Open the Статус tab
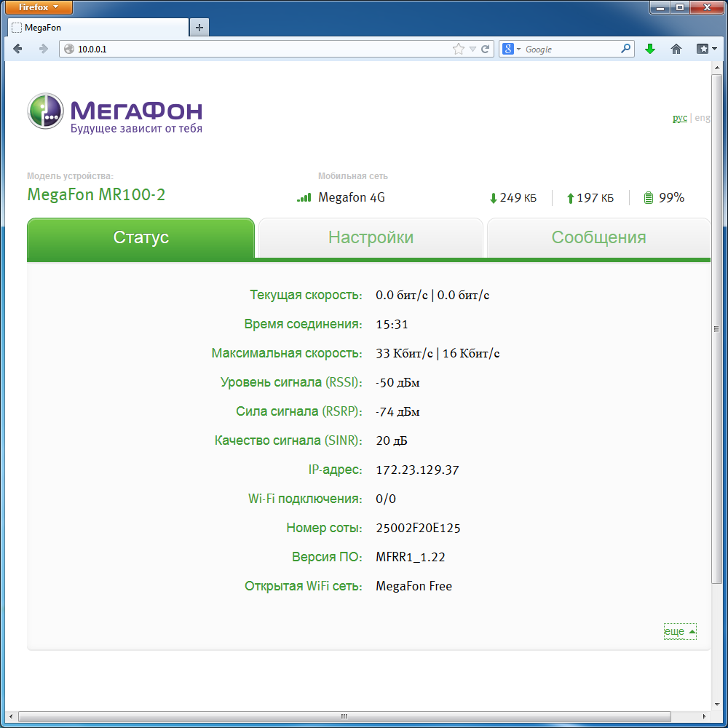 point(141,237)
